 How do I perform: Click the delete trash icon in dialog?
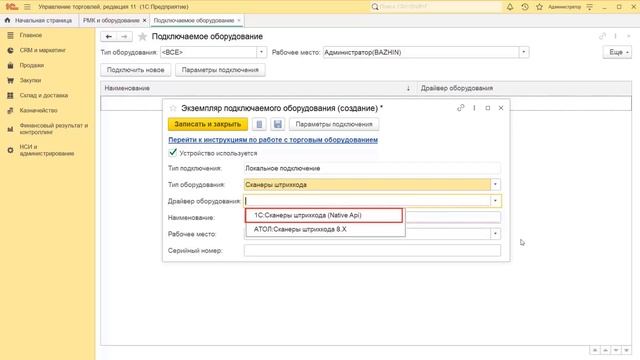click(x=259, y=124)
